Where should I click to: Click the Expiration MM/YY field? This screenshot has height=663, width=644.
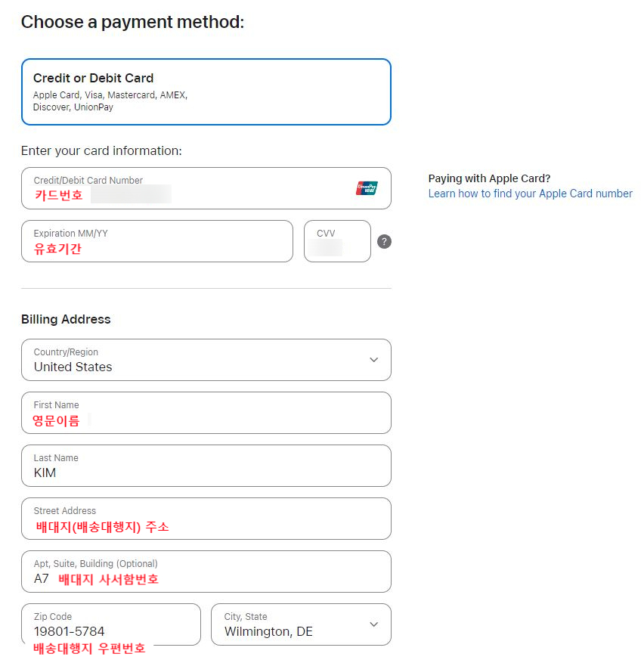coord(156,242)
